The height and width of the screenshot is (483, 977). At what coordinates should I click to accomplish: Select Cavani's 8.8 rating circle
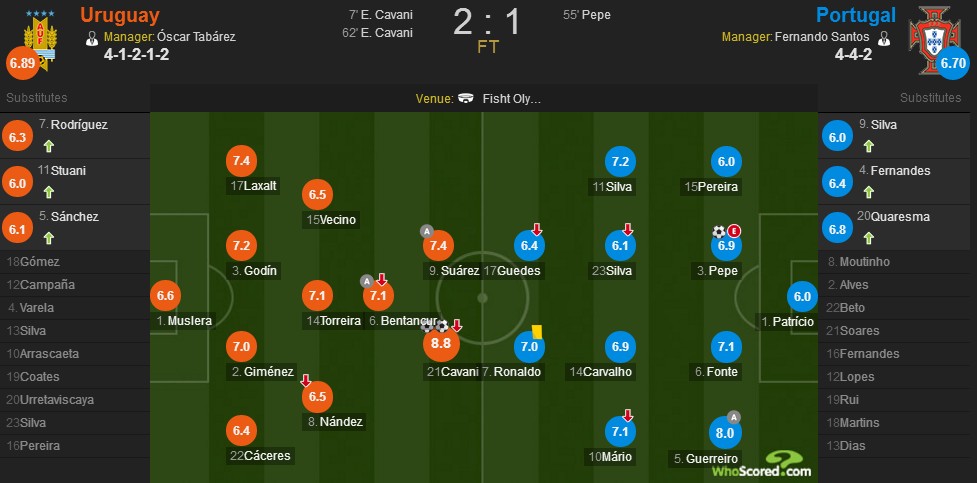[x=441, y=343]
